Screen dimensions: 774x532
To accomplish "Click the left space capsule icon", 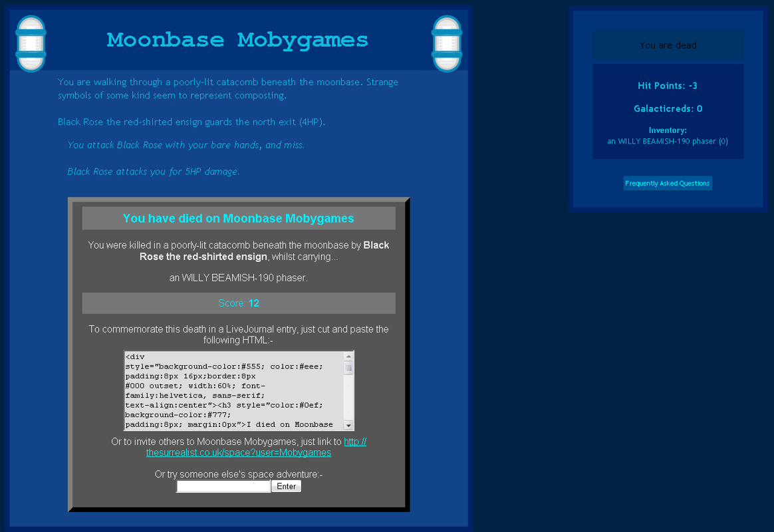I will [x=31, y=43].
